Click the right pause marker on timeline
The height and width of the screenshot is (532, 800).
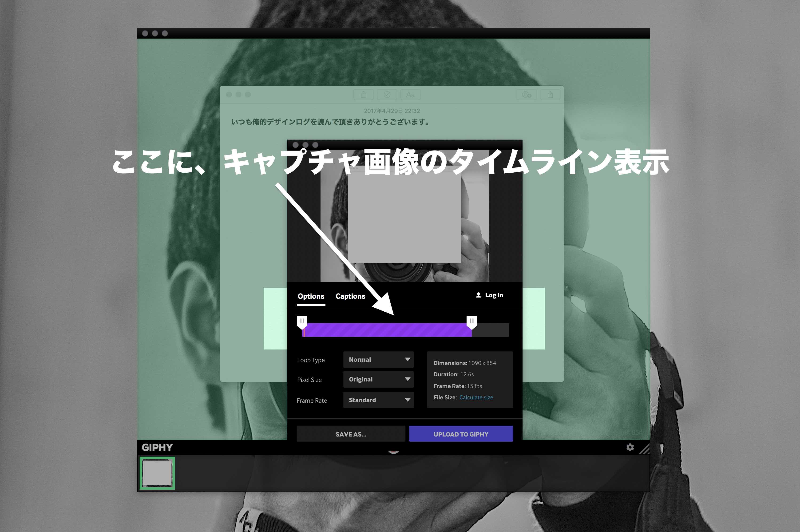click(x=472, y=319)
